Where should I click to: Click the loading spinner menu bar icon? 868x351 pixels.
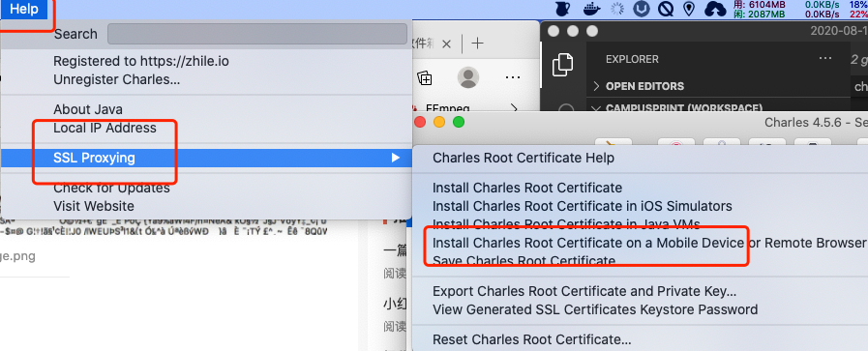click(617, 9)
